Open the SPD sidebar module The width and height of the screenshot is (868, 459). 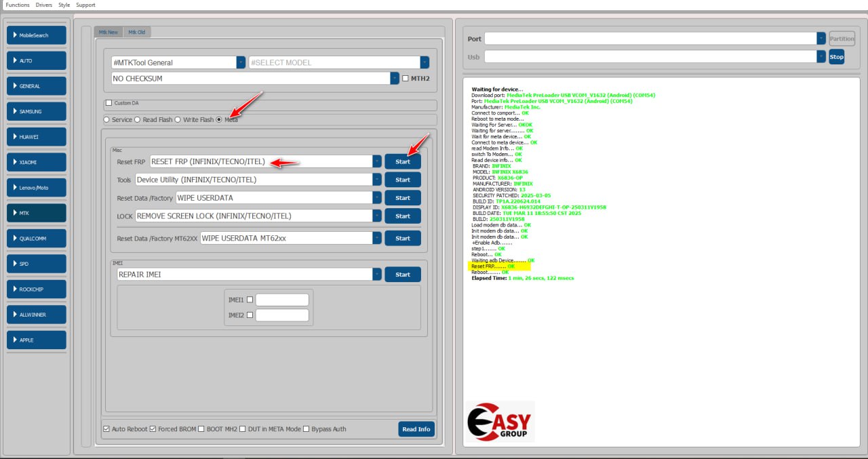pos(37,264)
